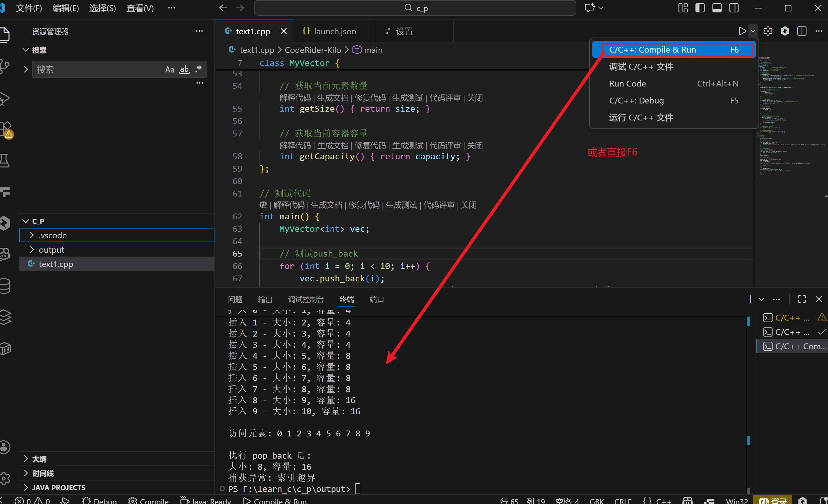
Task: Open the 调试控制台 panel tab
Action: click(x=306, y=299)
